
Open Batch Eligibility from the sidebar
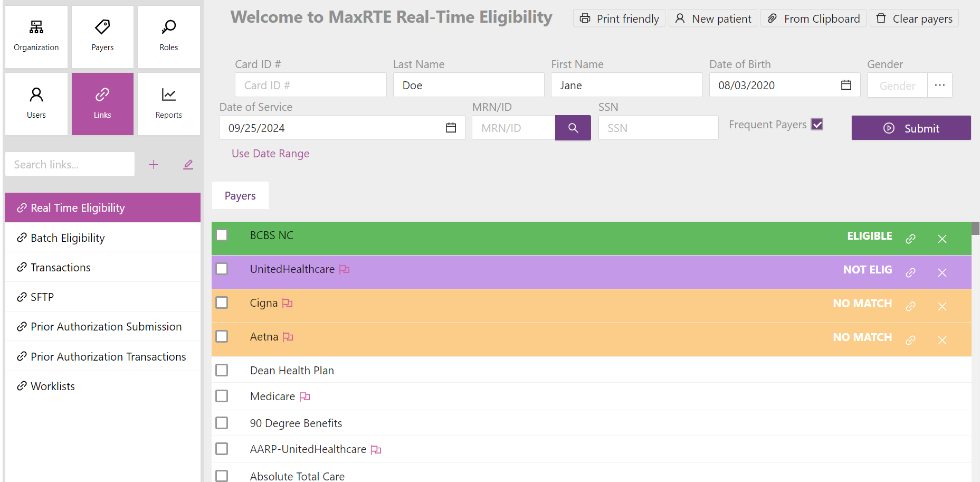[x=67, y=238]
